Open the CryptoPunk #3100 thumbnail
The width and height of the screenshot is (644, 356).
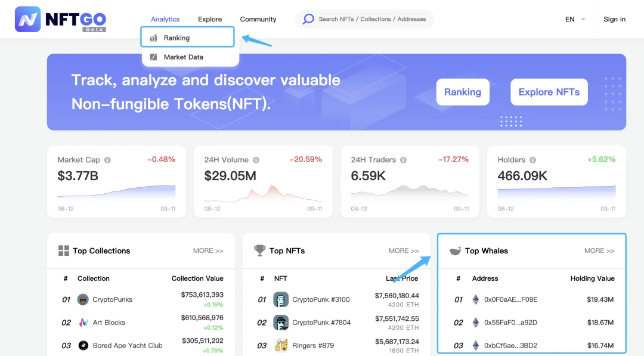tap(281, 299)
